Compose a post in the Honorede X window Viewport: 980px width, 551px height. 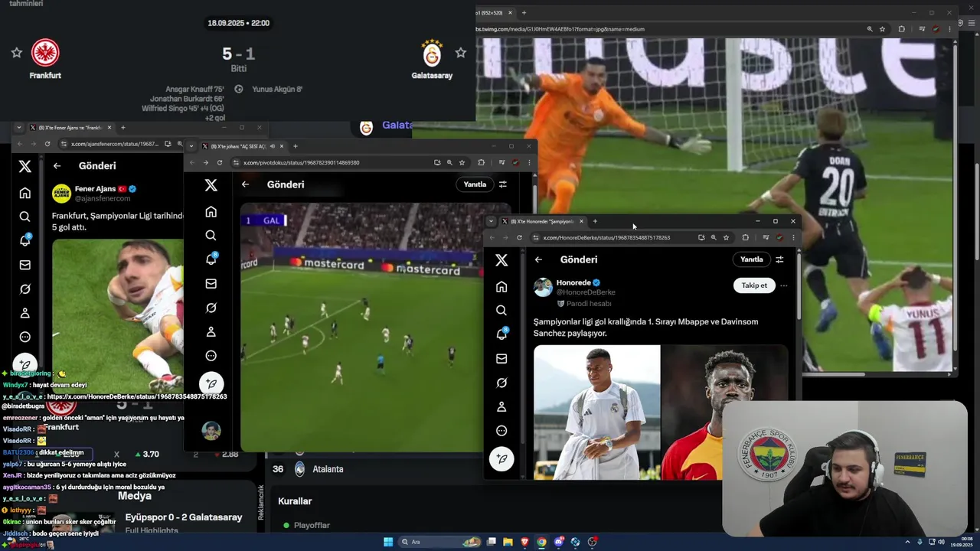(x=501, y=458)
